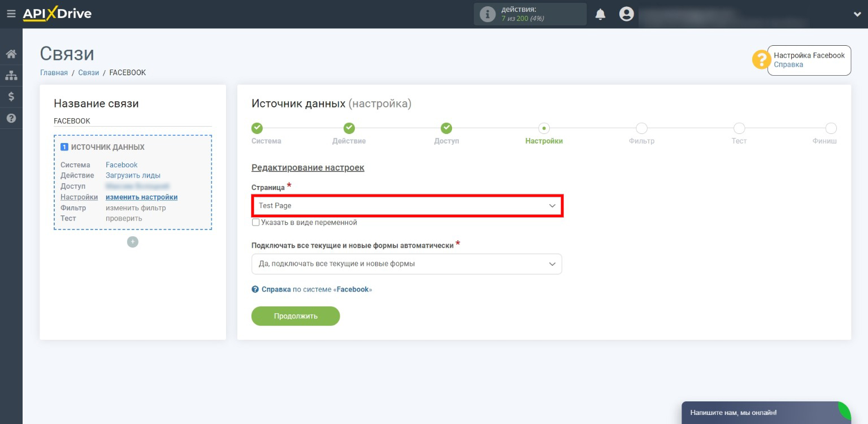Image resolution: width=868 pixels, height=424 pixels.
Task: Click the Редактирование настроек heading
Action: coord(308,168)
